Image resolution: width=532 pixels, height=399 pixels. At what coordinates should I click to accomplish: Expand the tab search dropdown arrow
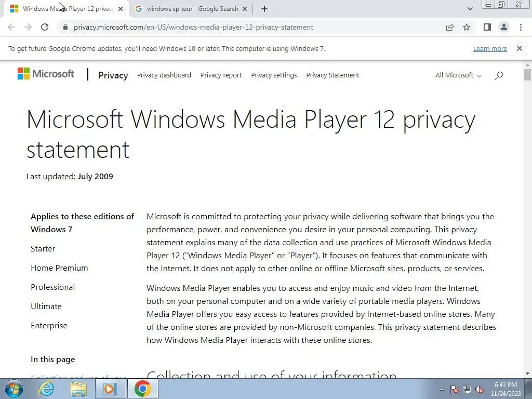[x=470, y=9]
